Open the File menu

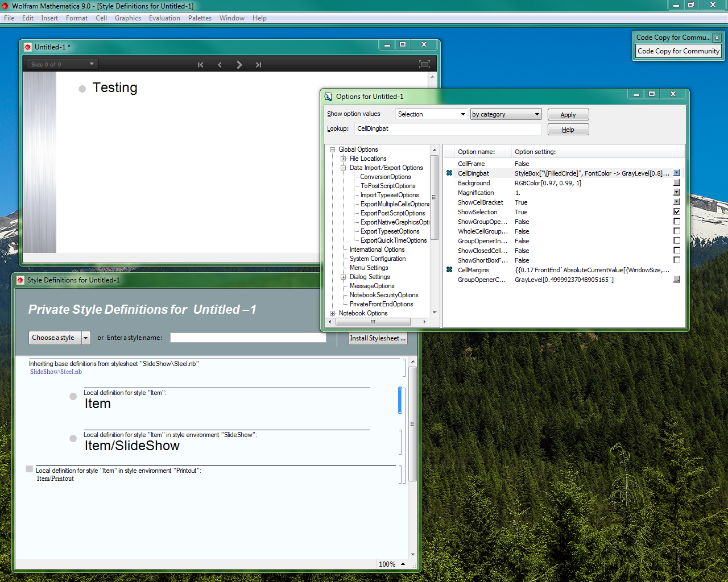click(9, 18)
